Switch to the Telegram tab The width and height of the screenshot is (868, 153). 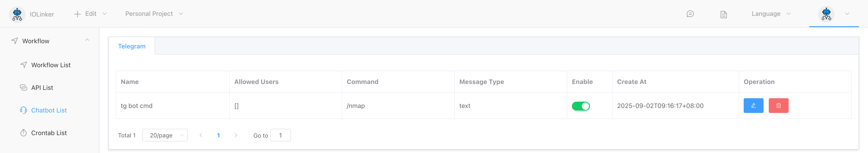point(132,46)
